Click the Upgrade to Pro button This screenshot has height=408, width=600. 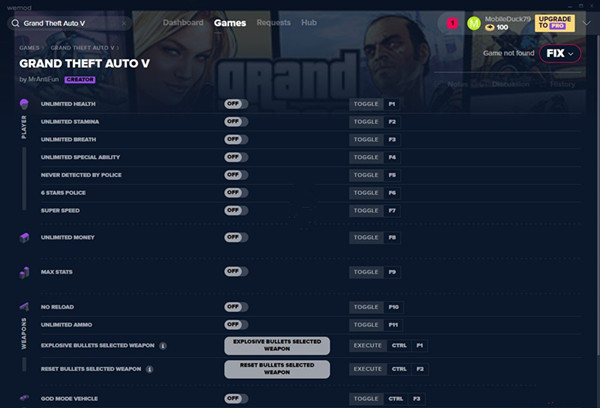click(x=554, y=23)
